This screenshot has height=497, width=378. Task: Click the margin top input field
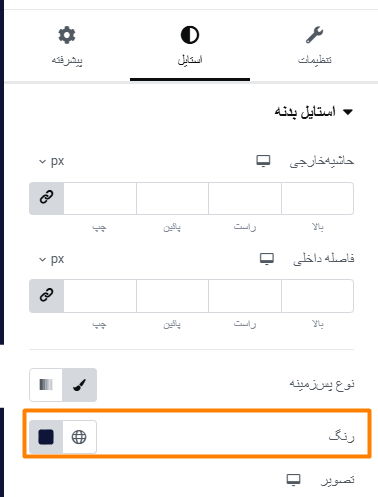point(317,198)
